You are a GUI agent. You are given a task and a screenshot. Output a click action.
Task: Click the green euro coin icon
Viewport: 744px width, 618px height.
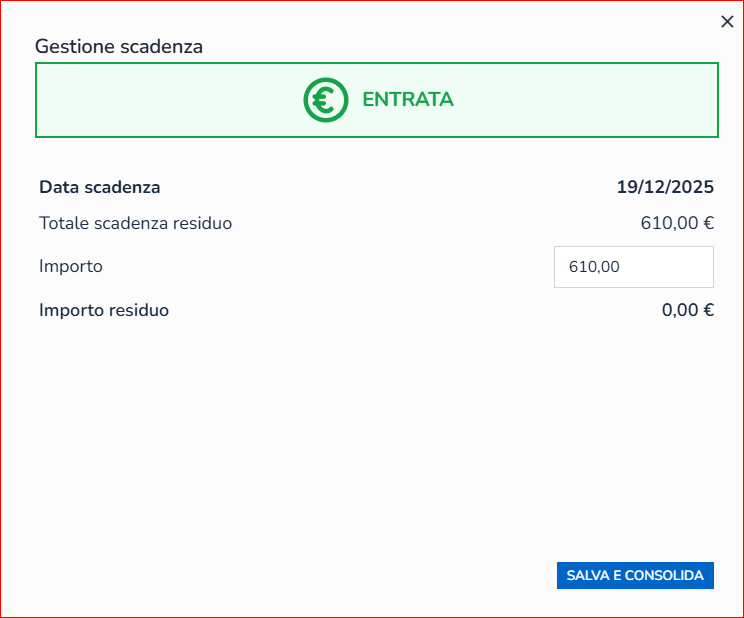pos(325,100)
